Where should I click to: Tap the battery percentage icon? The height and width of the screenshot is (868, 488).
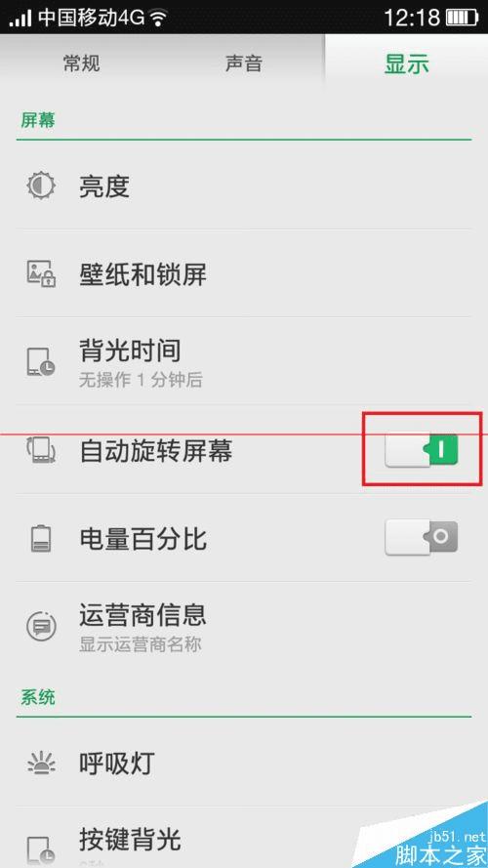(x=42, y=538)
